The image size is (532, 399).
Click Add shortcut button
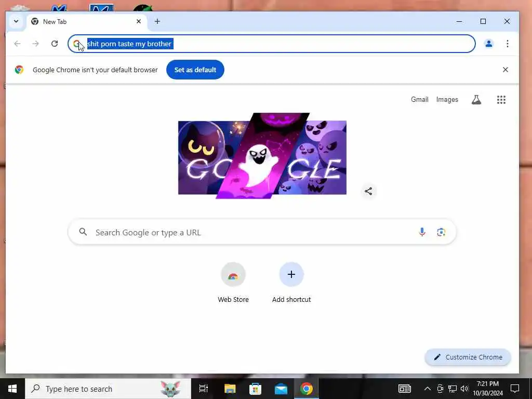pyautogui.click(x=291, y=282)
